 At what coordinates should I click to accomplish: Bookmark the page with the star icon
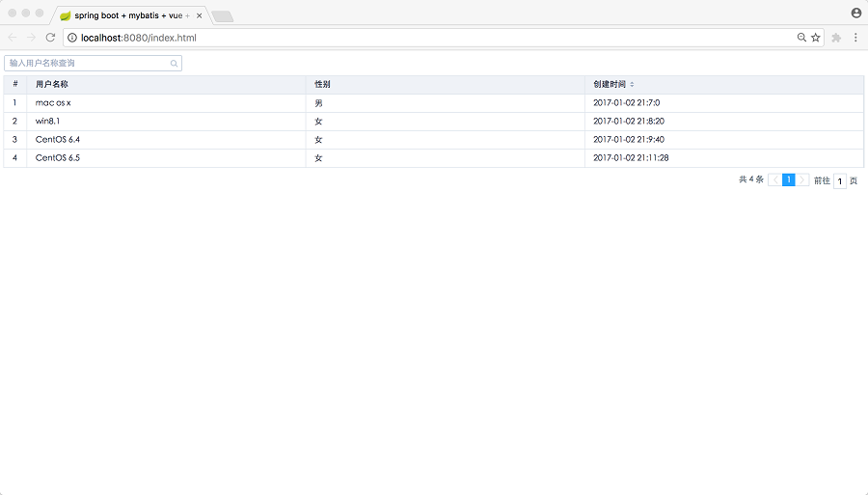(x=815, y=38)
